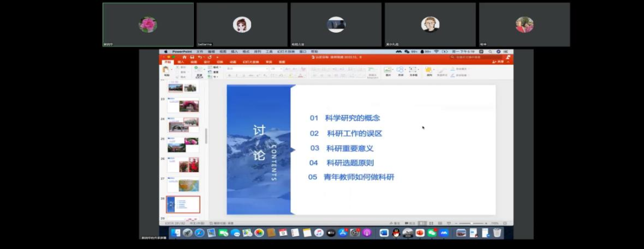Open the 版式 layout dropdown

[215, 67]
